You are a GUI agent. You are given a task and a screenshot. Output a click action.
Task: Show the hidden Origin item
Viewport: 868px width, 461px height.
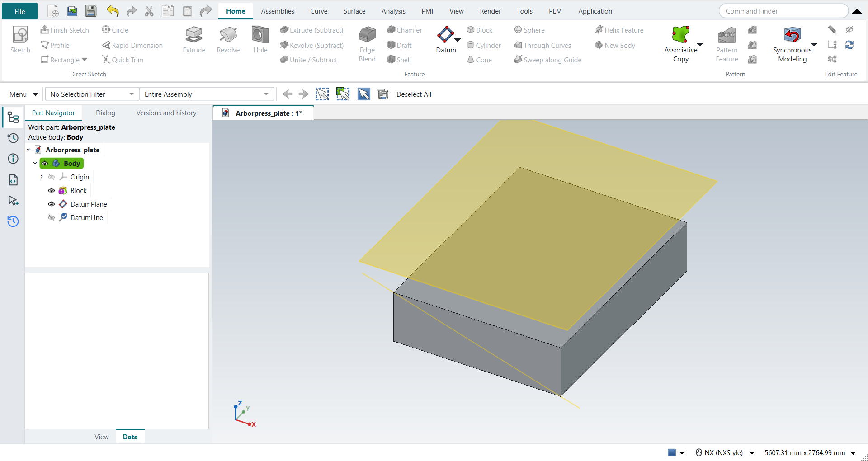point(52,177)
